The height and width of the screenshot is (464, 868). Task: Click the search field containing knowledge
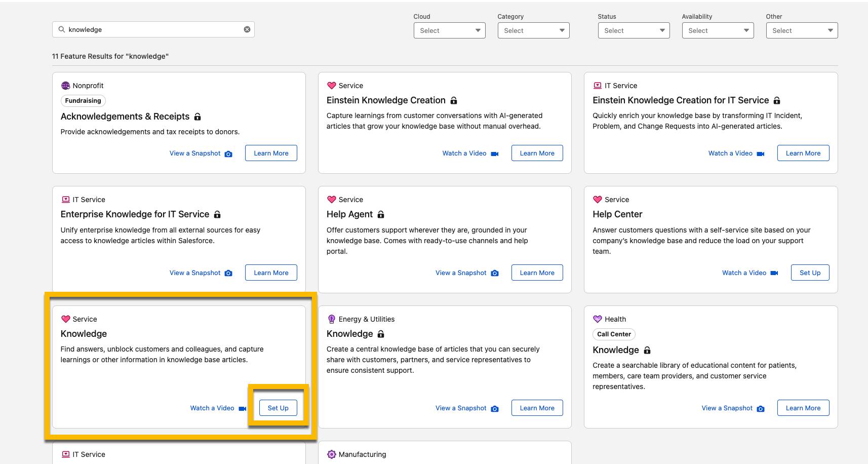[x=153, y=29]
